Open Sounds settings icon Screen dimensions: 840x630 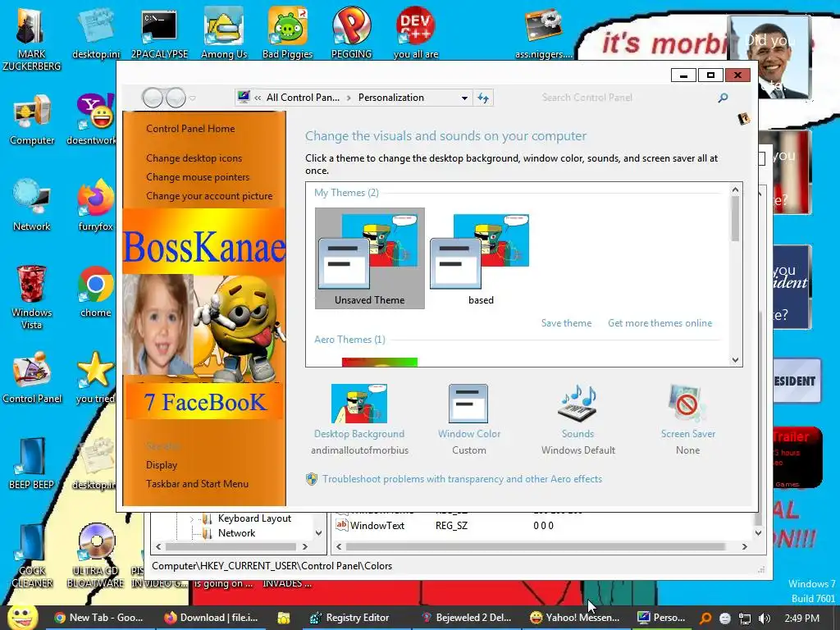pyautogui.click(x=577, y=404)
